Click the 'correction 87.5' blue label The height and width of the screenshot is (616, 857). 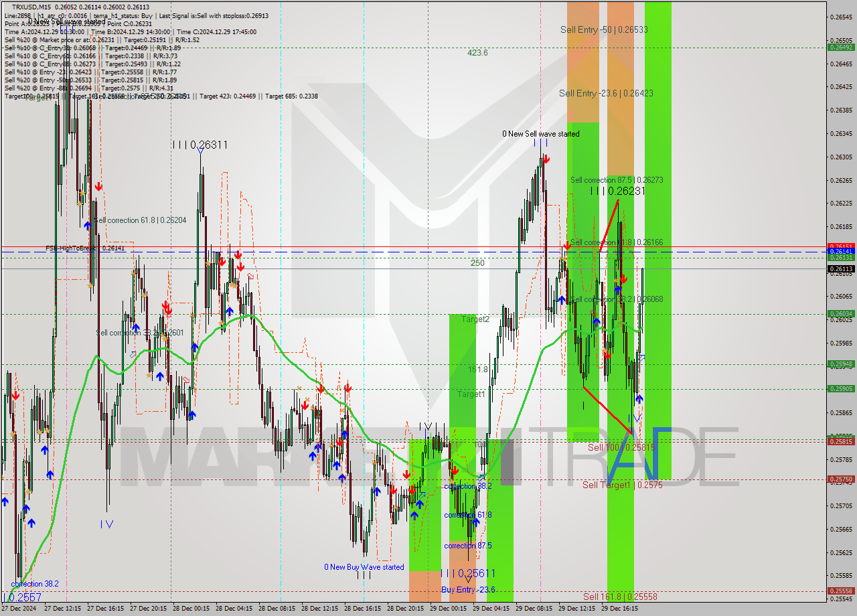point(468,546)
